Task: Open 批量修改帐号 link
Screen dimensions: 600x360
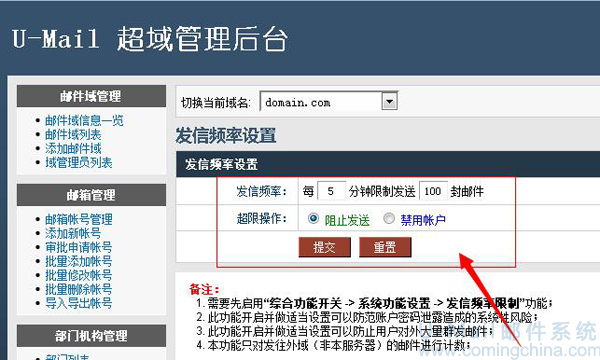Action: click(78, 275)
